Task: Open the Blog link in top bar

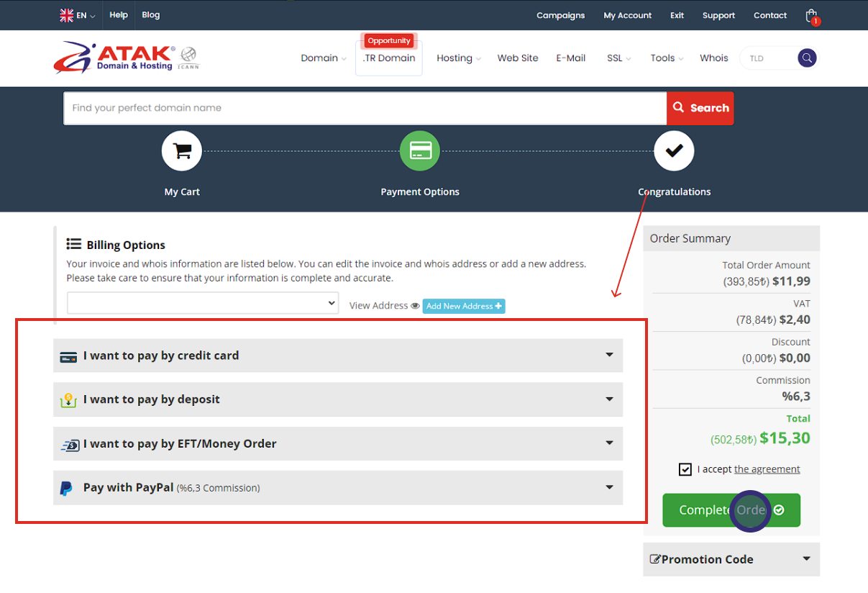Action: [x=151, y=15]
